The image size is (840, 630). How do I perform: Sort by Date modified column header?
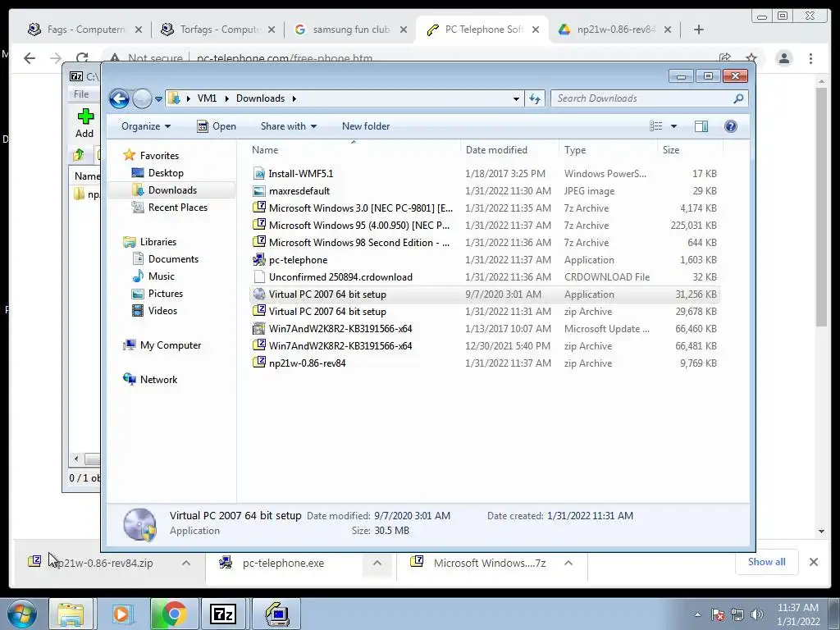coord(509,150)
